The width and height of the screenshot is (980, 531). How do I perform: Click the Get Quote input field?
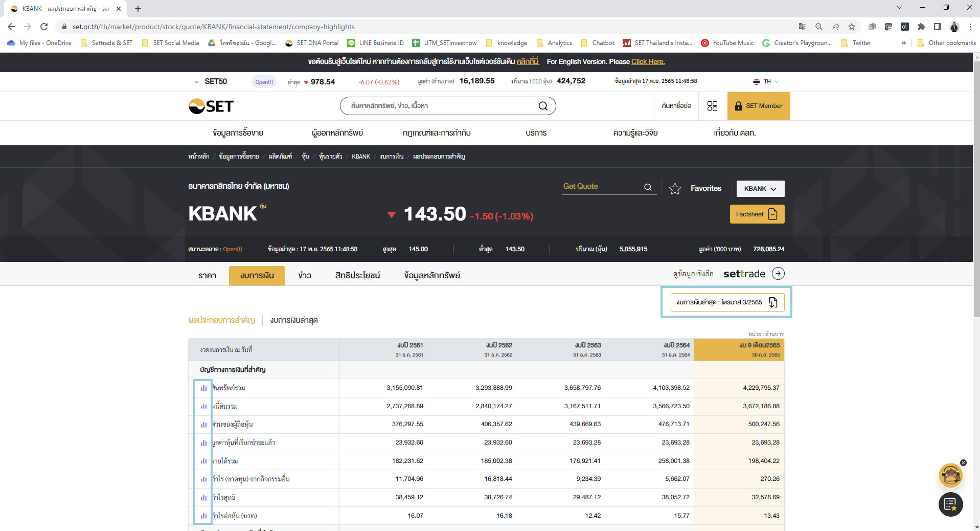click(602, 187)
